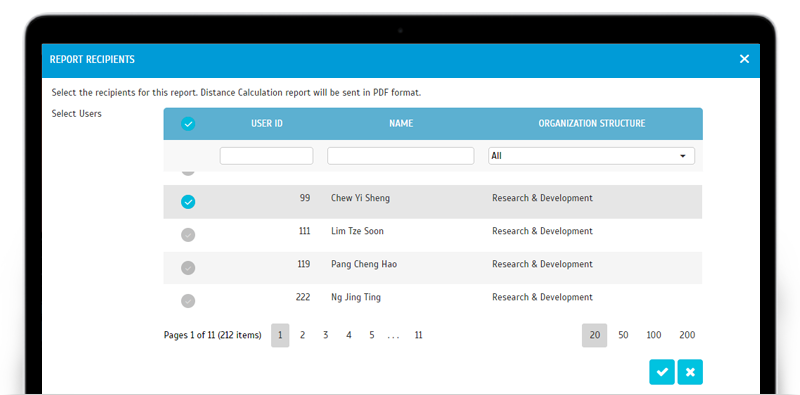This screenshot has width=800, height=395.
Task: Click the name Ng Jing Ting
Action: coord(356,298)
